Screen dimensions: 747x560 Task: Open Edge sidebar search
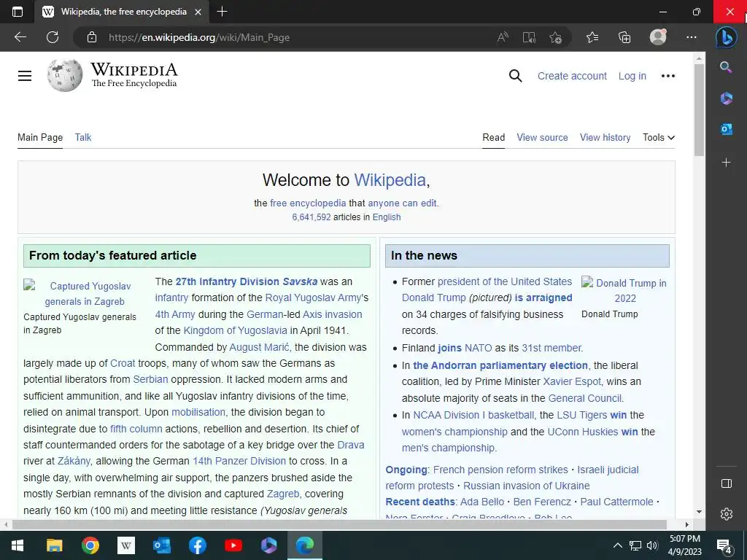(x=726, y=67)
